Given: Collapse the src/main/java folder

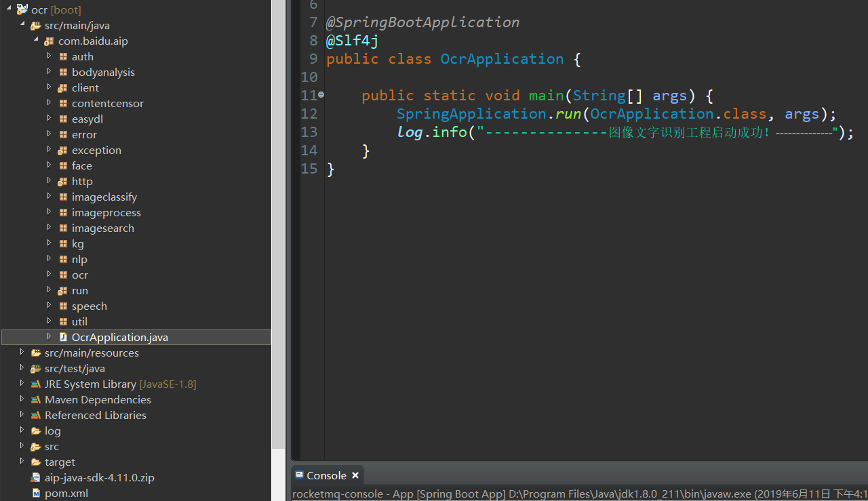Looking at the screenshot, I should click(22, 24).
